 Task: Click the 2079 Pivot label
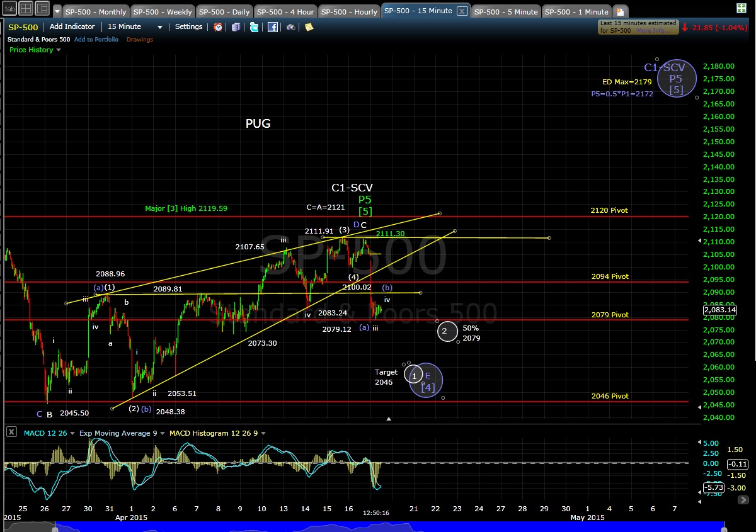click(609, 315)
